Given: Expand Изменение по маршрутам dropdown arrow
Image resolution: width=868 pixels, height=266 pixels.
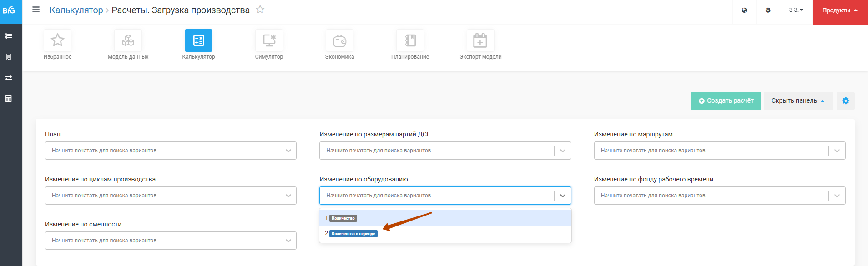Looking at the screenshot, I should [x=837, y=151].
